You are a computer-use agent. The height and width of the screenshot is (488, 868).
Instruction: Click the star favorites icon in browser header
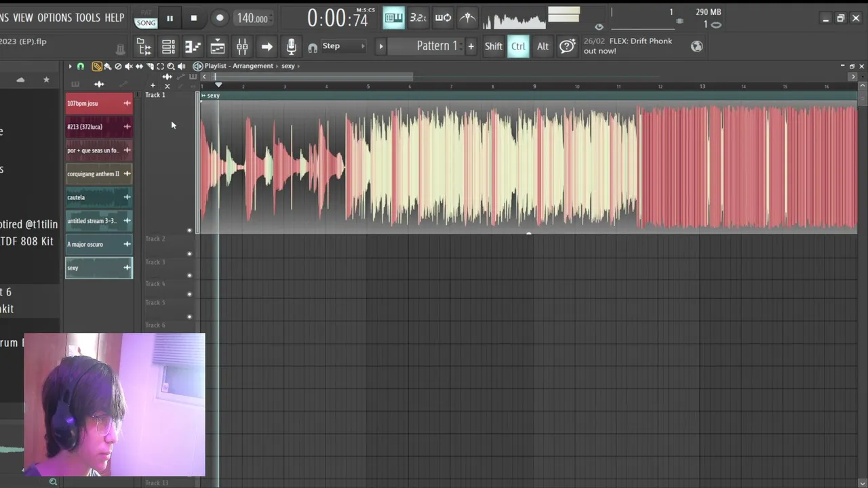pyautogui.click(x=46, y=80)
